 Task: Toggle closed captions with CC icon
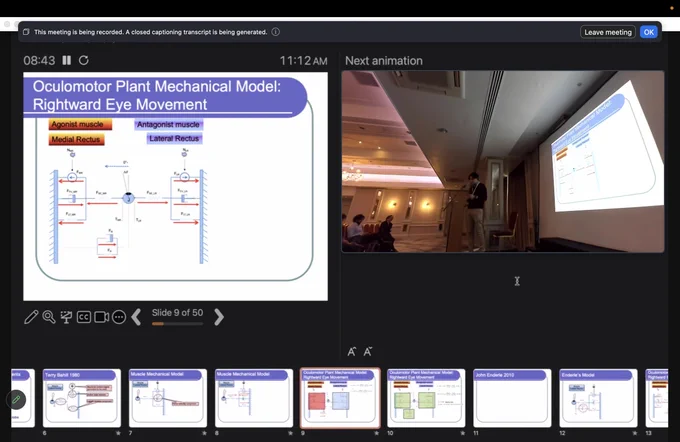point(84,317)
